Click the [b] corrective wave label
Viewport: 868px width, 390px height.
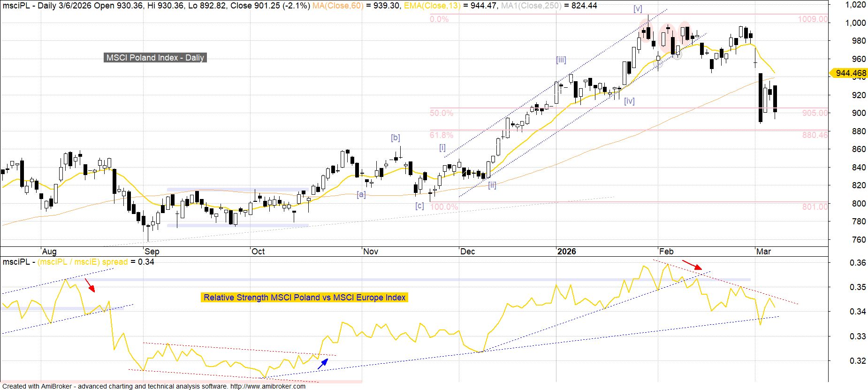[396, 138]
